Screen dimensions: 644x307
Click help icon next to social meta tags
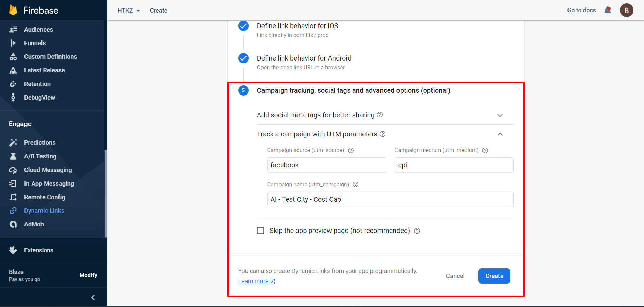point(380,115)
